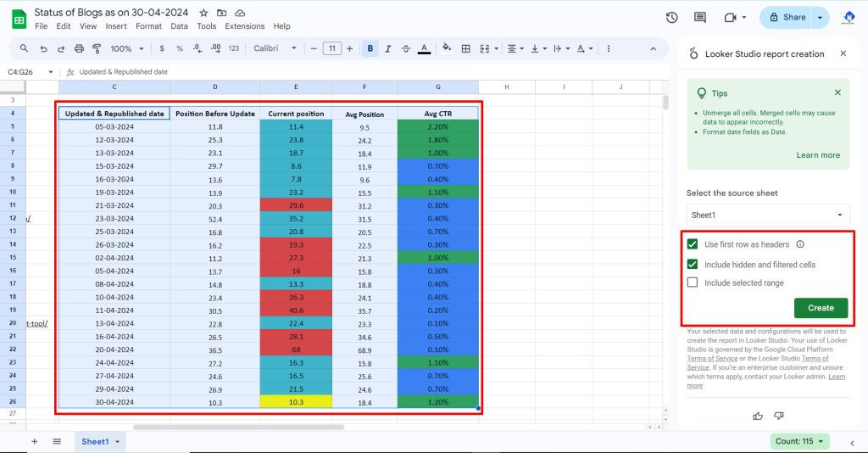Click the Bold formatting icon

pyautogui.click(x=370, y=48)
